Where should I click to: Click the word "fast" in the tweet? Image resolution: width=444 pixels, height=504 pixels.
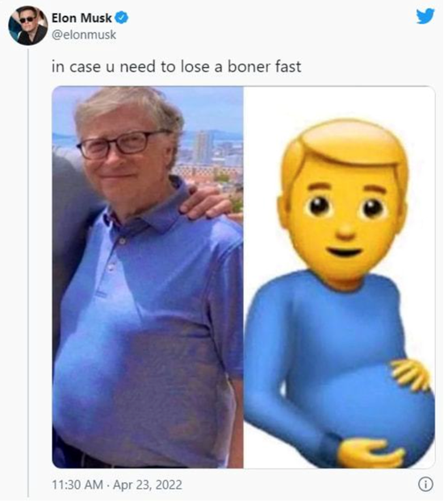288,67
